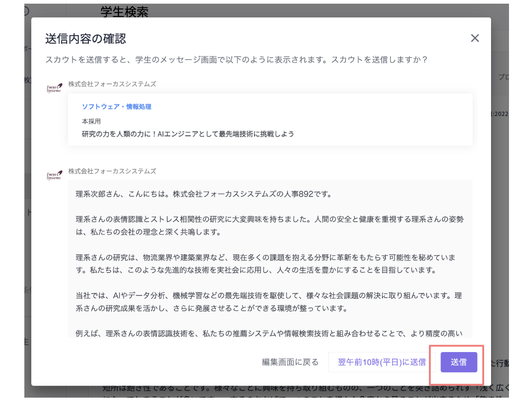Screen dimensions: 532x405
Task: Click the 本採用 label in job card
Action: click(91, 121)
